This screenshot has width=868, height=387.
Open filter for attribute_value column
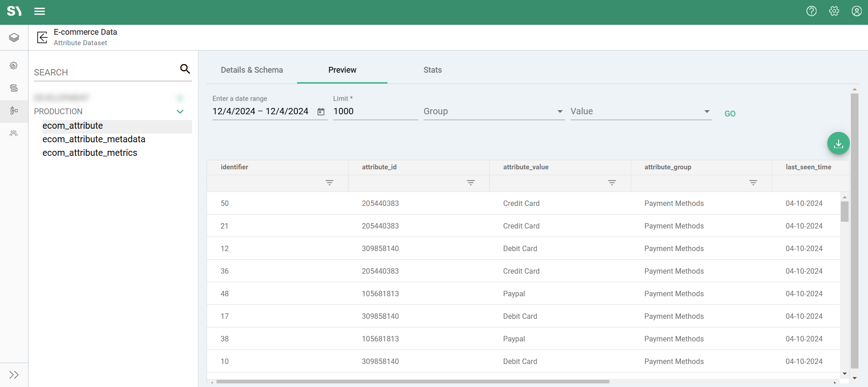tap(612, 183)
